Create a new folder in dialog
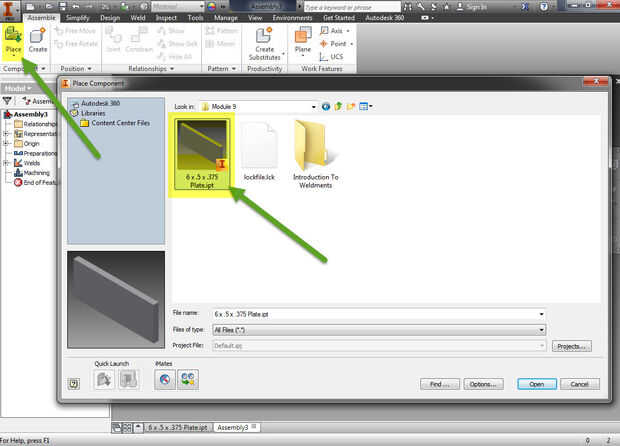The height and width of the screenshot is (446, 620). 351,106
